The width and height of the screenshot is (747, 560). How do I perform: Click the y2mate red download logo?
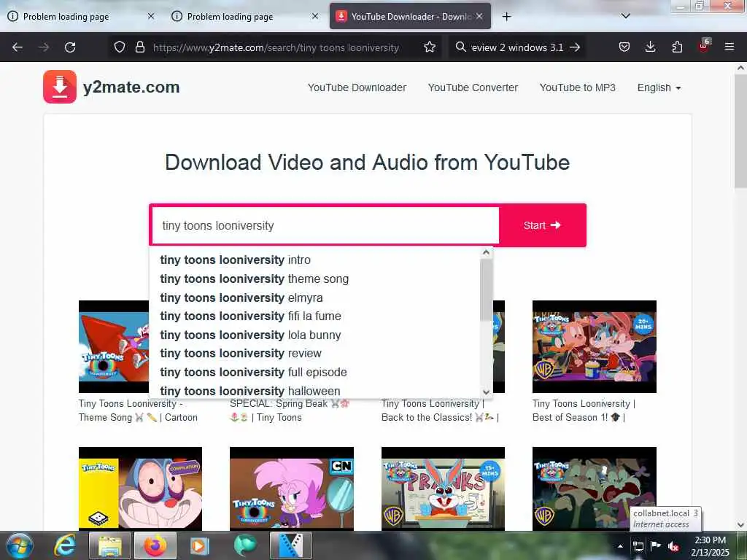60,87
